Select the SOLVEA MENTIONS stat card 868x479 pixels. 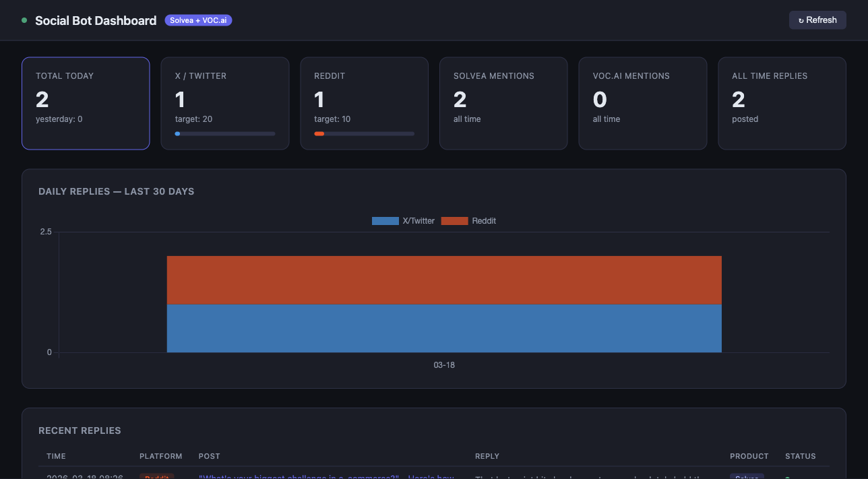tap(503, 103)
